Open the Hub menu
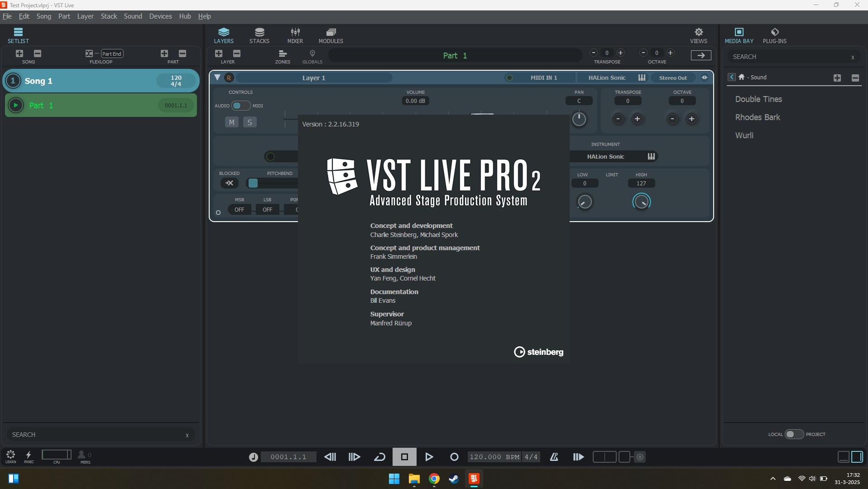The height and width of the screenshot is (489, 868). tap(185, 16)
